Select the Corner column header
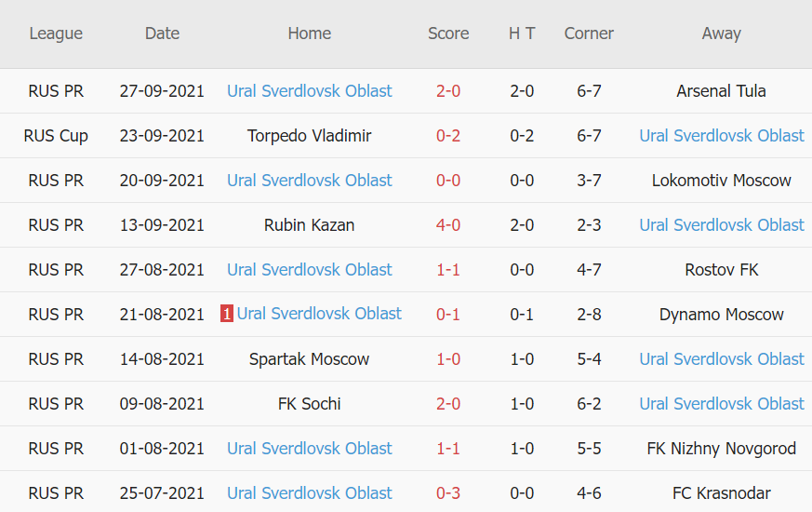Viewport: 812px width, 512px height. (x=589, y=34)
